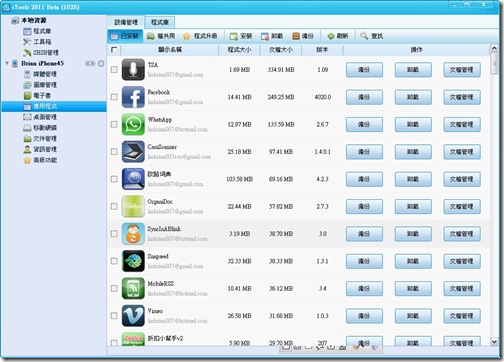The image size is (504, 362).
Task: Open 文檔管理 document management for Vimeo
Action: pos(462,316)
